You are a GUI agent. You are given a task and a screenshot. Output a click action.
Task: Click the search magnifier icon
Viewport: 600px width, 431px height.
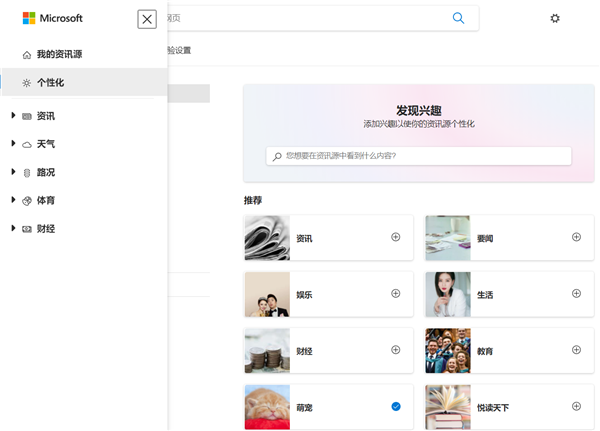point(458,18)
